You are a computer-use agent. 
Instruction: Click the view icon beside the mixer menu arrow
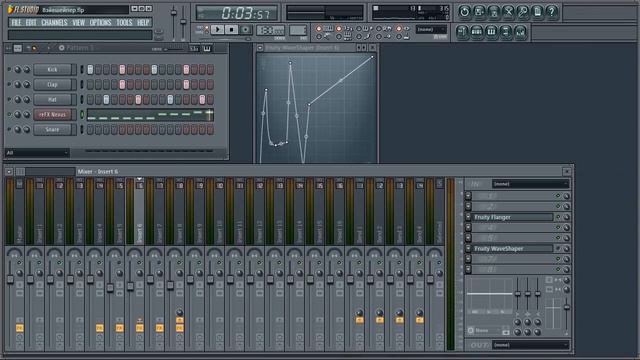(x=20, y=172)
